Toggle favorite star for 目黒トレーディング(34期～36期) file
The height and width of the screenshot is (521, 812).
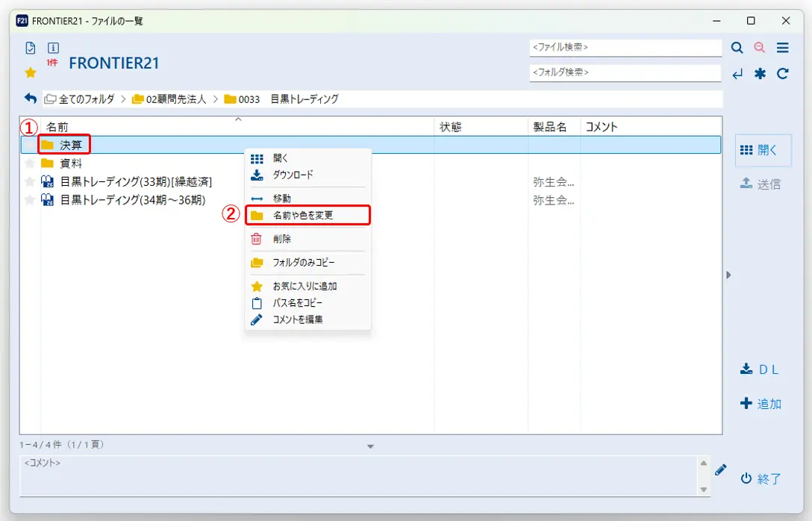pyautogui.click(x=30, y=200)
